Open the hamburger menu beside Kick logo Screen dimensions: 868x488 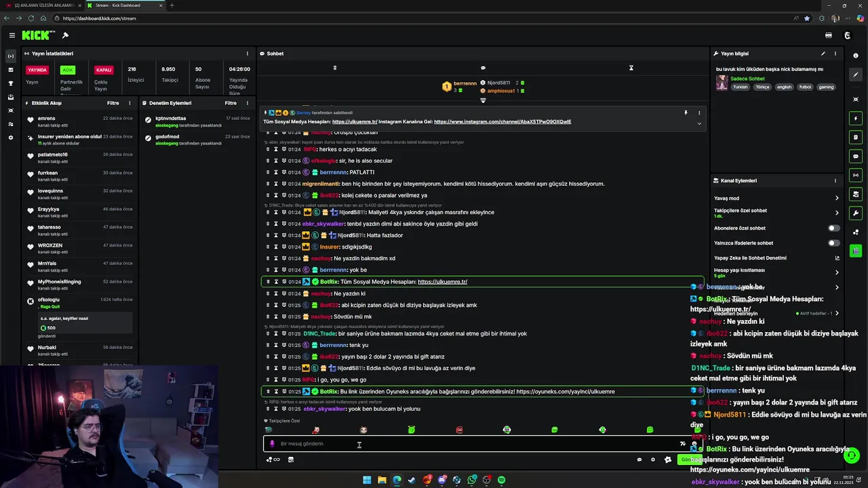pyautogui.click(x=12, y=35)
